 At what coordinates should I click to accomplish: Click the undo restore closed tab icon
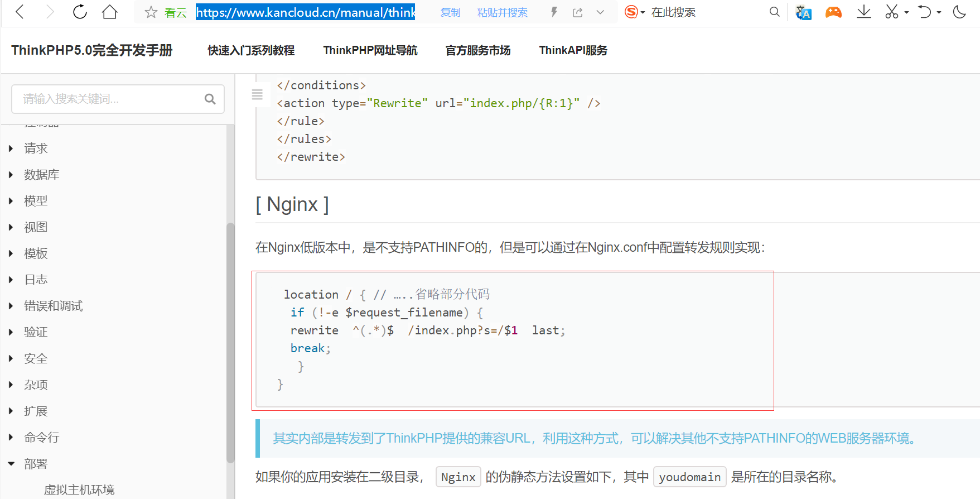(x=925, y=12)
